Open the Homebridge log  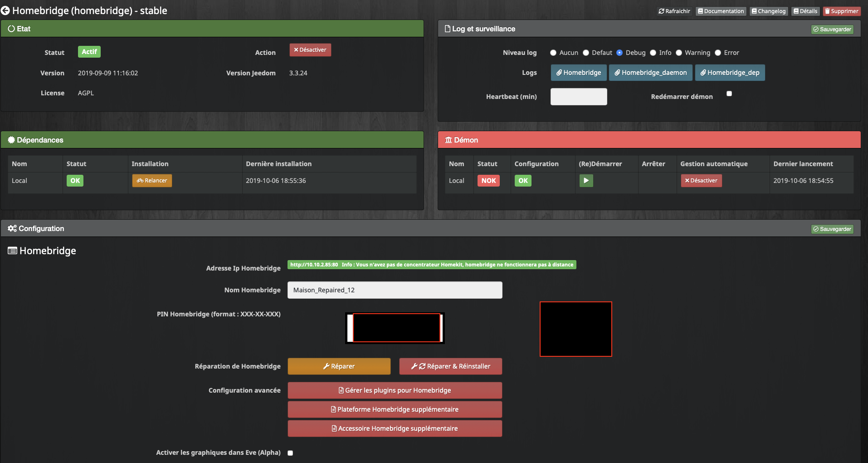[x=579, y=73]
